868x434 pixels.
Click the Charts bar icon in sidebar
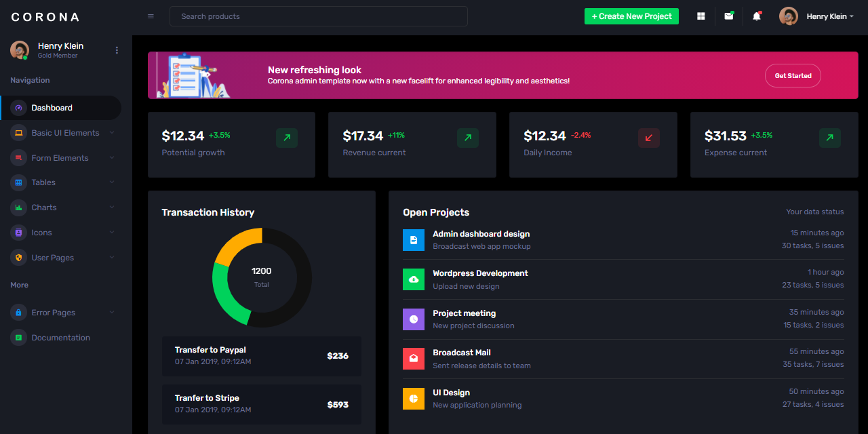[19, 208]
